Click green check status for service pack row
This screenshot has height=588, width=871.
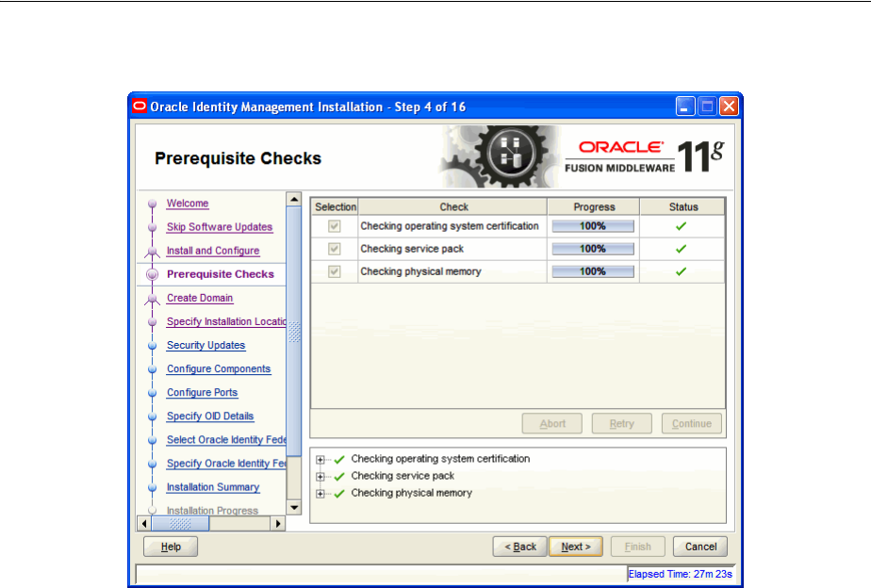tap(681, 249)
